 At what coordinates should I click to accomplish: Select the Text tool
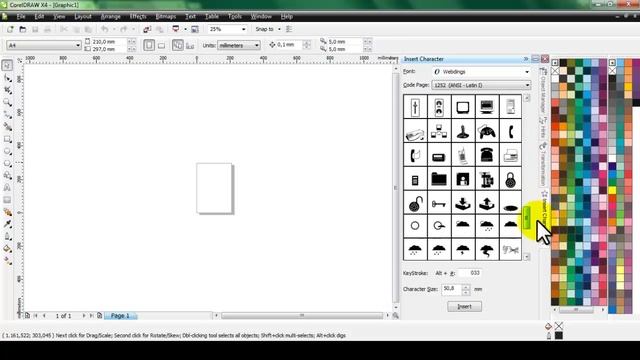(7, 188)
